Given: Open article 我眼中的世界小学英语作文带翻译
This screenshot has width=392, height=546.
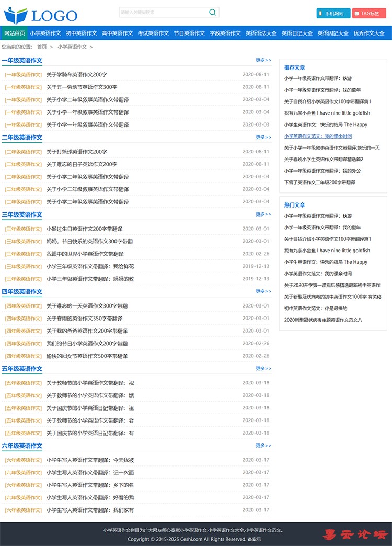Looking at the screenshot, I should click(x=85, y=254).
